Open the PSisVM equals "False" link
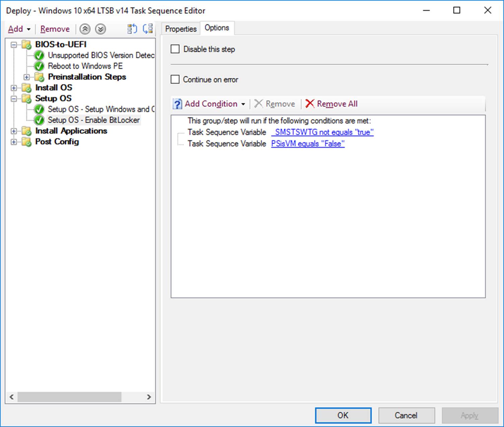Screen dimensions: 504x427 pyautogui.click(x=308, y=144)
